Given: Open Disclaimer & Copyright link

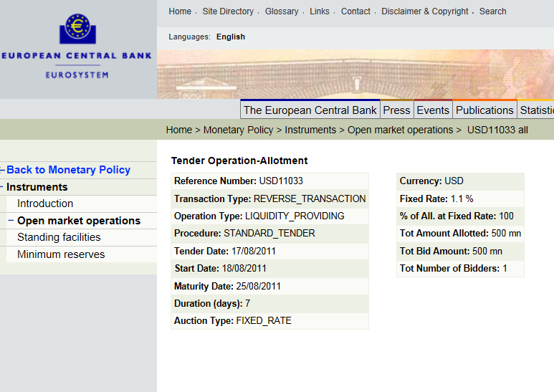Looking at the screenshot, I should [x=425, y=11].
